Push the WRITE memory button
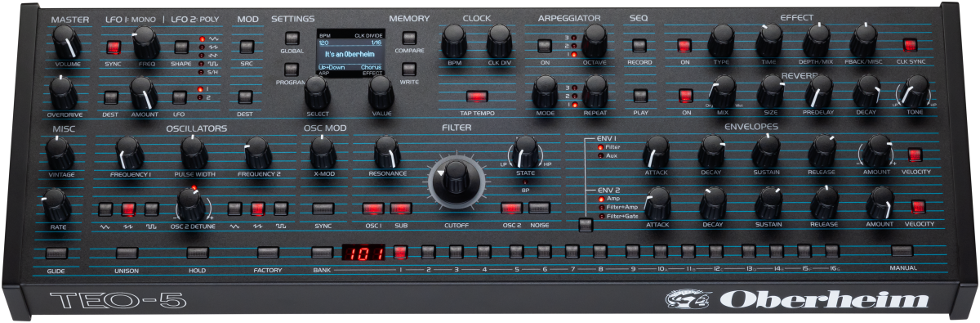Screen dimensions: 980x323 point(409,69)
